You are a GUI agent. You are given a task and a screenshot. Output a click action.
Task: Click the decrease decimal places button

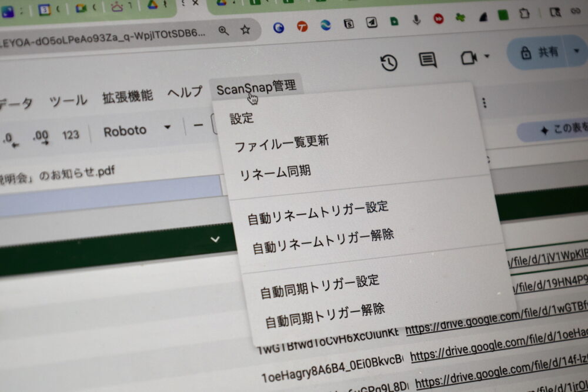pos(9,139)
